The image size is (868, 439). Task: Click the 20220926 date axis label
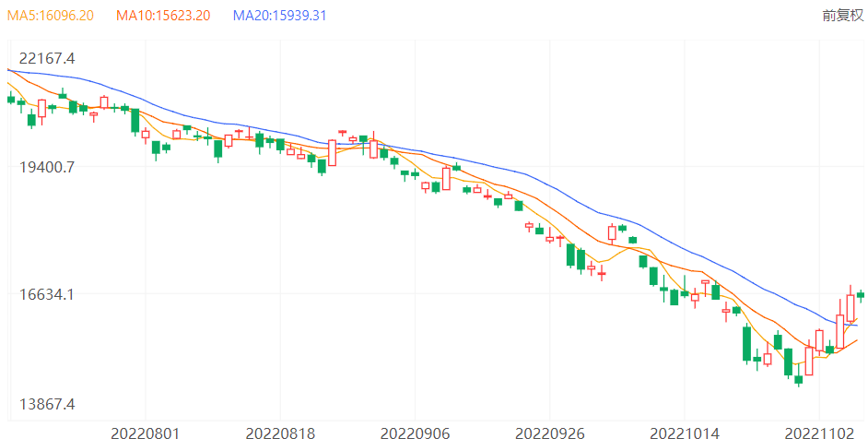click(550, 433)
